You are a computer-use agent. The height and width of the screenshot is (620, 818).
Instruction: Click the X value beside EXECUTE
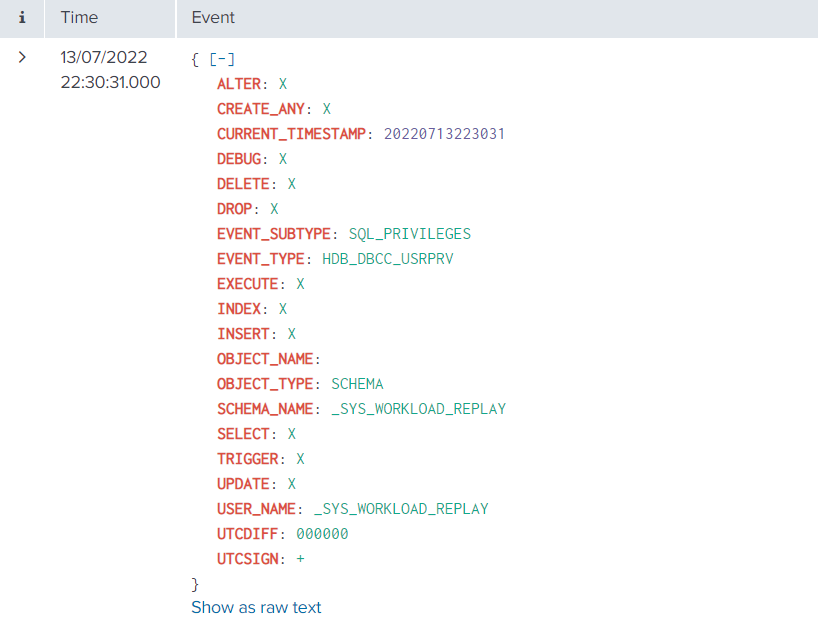tap(300, 284)
